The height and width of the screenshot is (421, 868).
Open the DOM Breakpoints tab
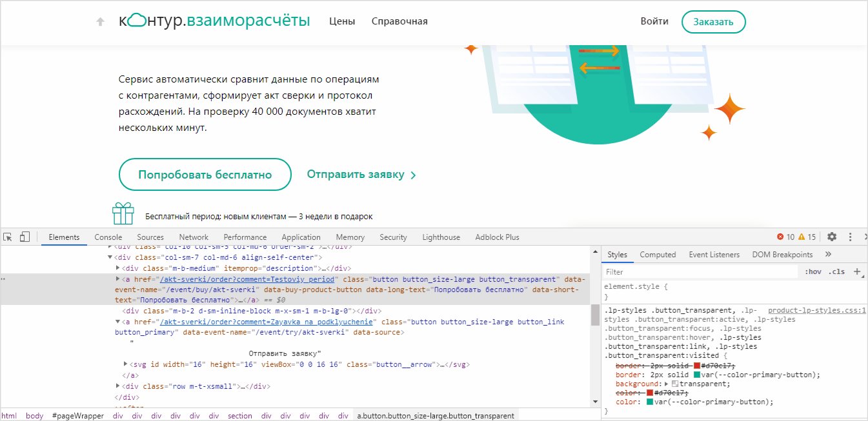tap(782, 254)
